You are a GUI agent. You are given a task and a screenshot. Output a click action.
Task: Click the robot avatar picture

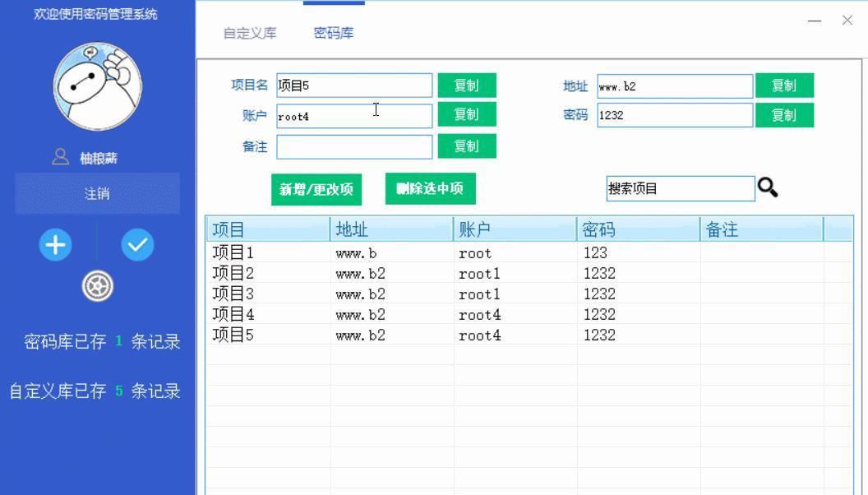(x=98, y=86)
